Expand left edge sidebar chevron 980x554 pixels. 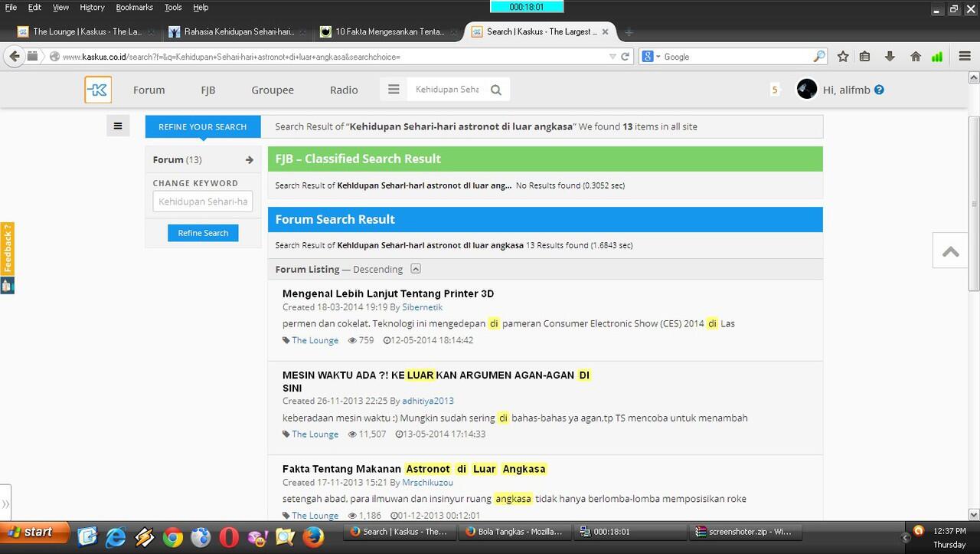[x=5, y=503]
